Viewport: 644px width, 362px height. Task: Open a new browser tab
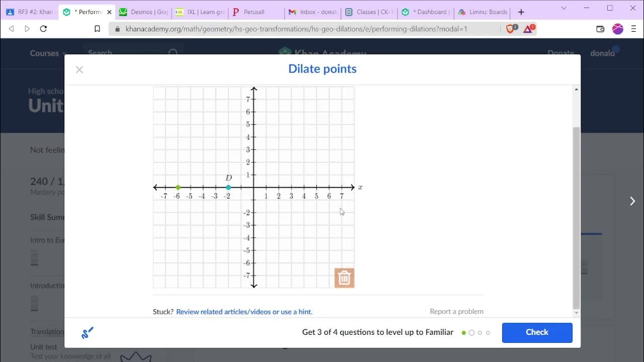click(x=521, y=12)
